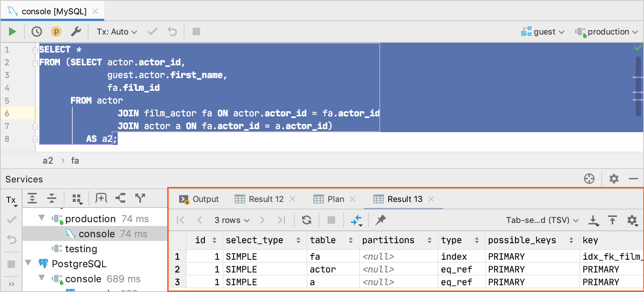This screenshot has width=644, height=292.
Task: Collapse the production node in Services tree
Action: click(x=42, y=218)
